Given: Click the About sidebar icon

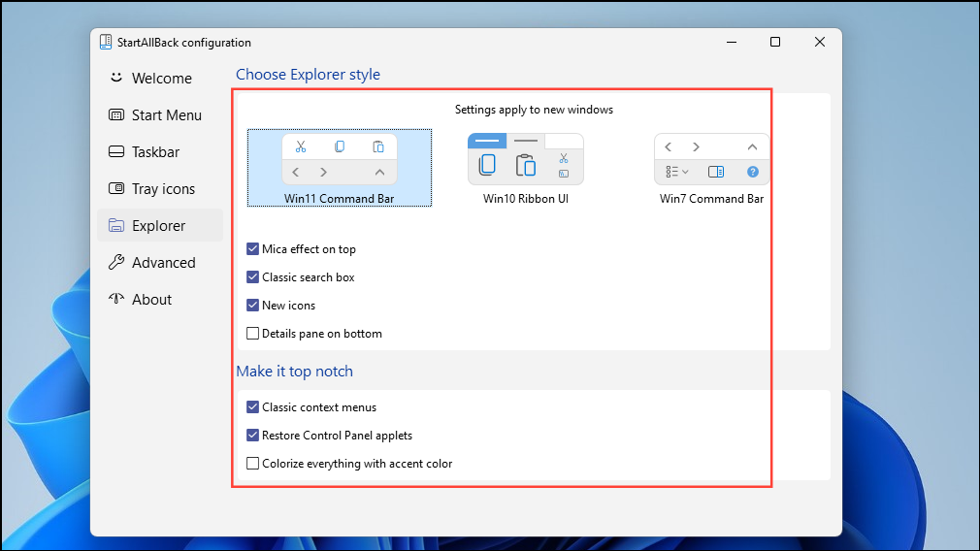Looking at the screenshot, I should (x=116, y=298).
